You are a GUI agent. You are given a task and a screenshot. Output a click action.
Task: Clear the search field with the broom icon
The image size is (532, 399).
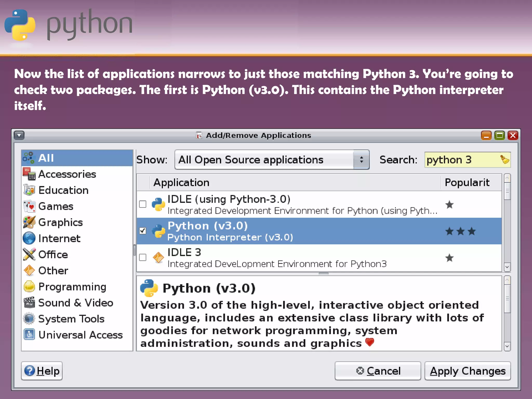(x=505, y=159)
